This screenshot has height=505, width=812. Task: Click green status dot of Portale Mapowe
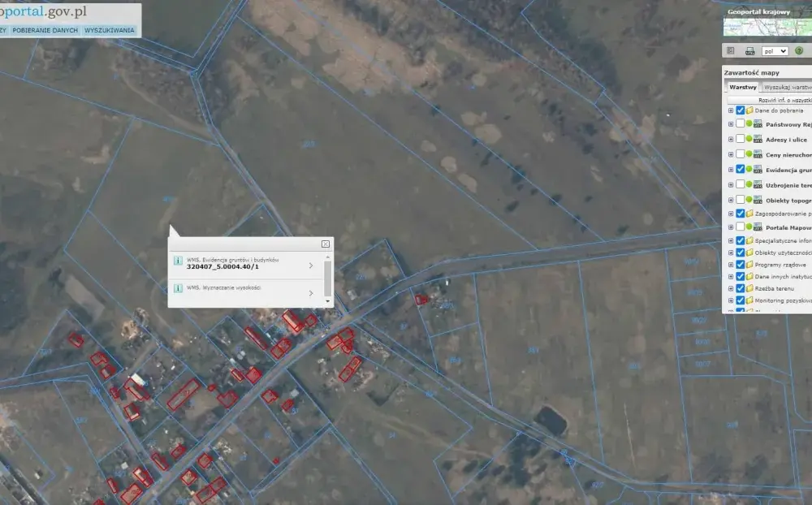coord(749,227)
